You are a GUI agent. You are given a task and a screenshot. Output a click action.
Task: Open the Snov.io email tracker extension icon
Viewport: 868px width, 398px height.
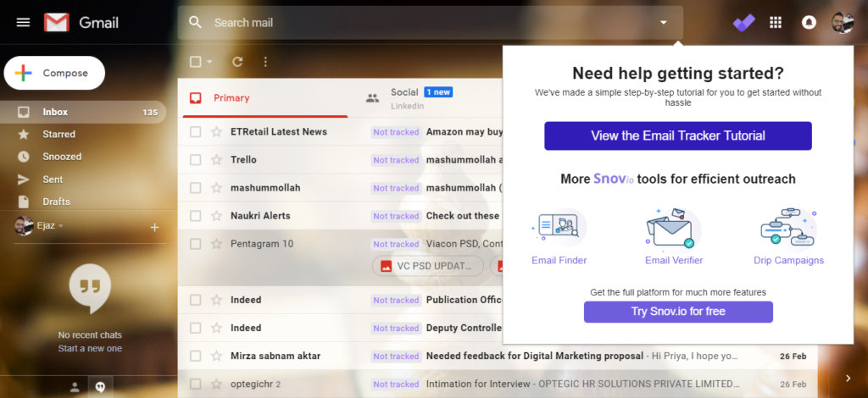click(743, 23)
